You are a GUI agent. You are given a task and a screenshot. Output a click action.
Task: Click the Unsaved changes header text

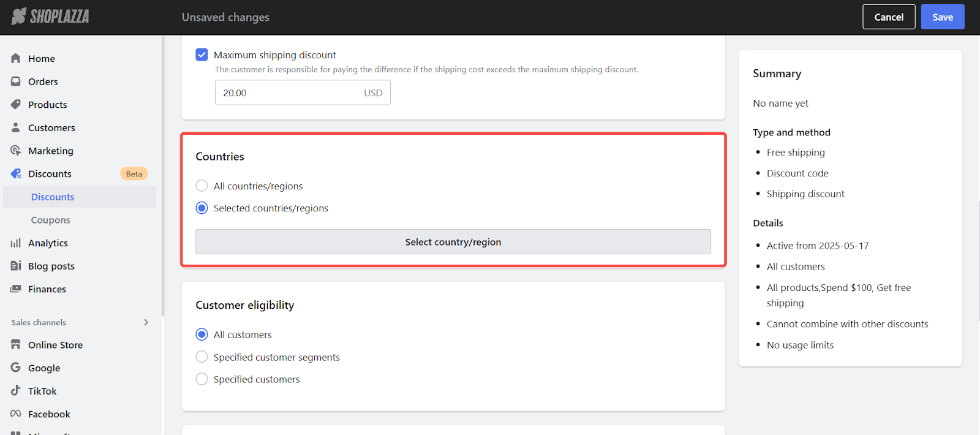(225, 17)
